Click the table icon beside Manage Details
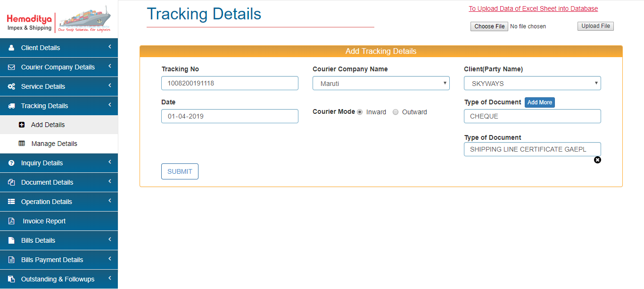 pyautogui.click(x=22, y=144)
